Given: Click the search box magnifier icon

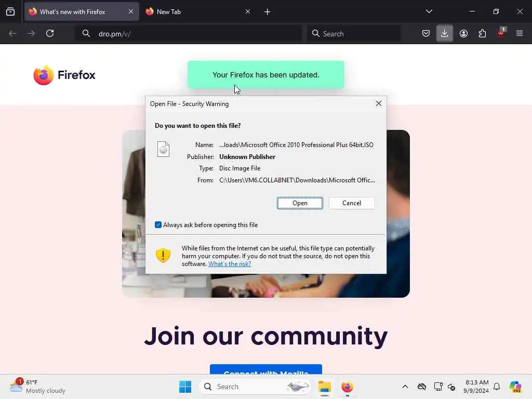Looking at the screenshot, I should (315, 33).
